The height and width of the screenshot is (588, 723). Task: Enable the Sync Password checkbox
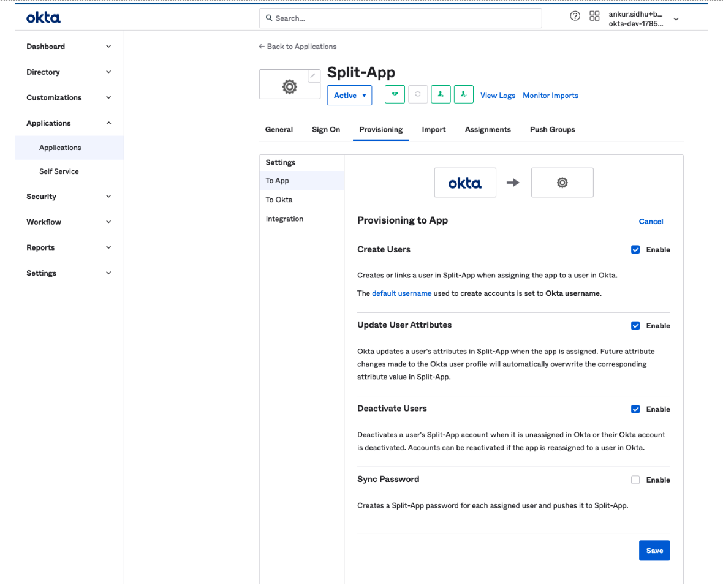(635, 480)
